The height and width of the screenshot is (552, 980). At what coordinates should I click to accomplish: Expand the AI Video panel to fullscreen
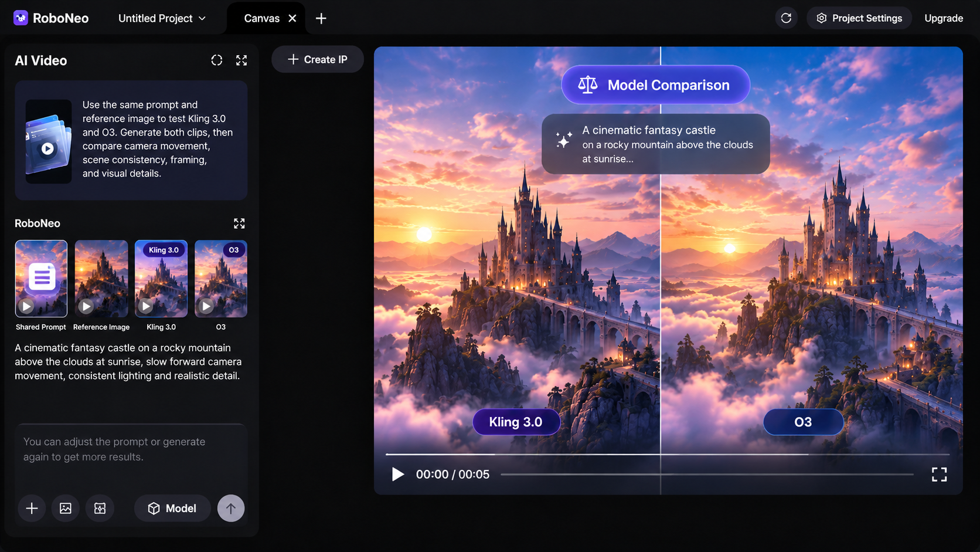(241, 60)
